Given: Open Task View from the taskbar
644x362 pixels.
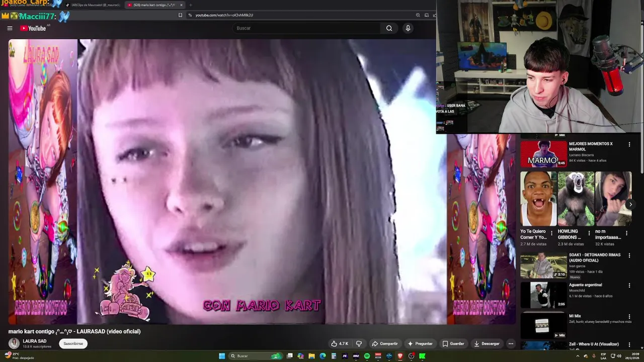Looking at the screenshot, I should 290,356.
